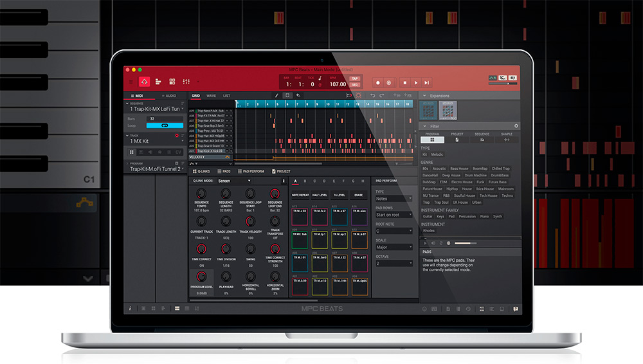The width and height of the screenshot is (643, 364).
Task: Toggle the auto-scroll target icon
Action: pyautogui.click(x=359, y=96)
